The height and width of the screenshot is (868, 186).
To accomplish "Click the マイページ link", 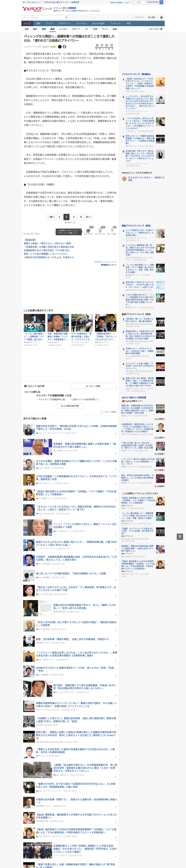I will [139, 18].
